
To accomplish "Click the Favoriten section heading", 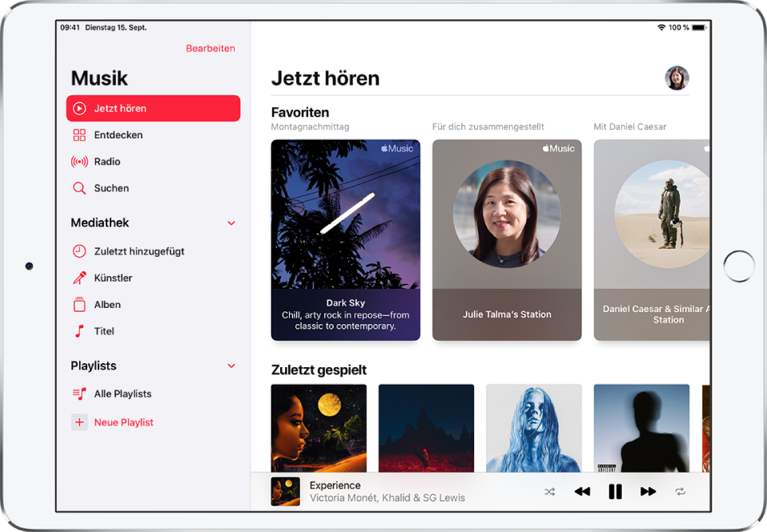I will [300, 113].
